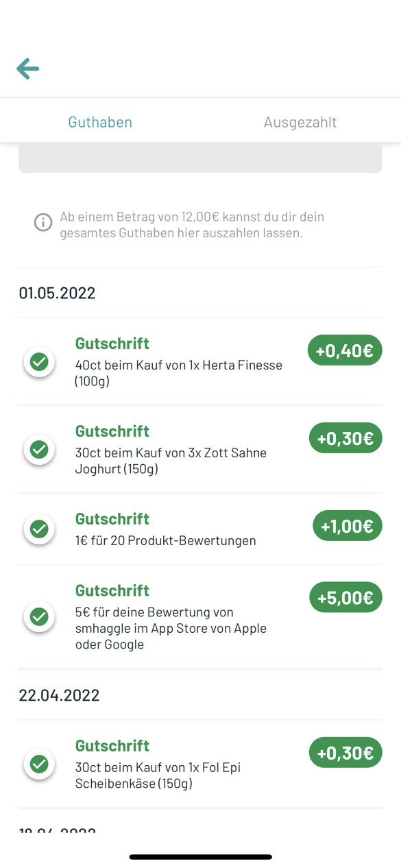Image resolution: width=401 pixels, height=868 pixels.
Task: Select the +0,40€ amount badge
Action: coord(345,350)
